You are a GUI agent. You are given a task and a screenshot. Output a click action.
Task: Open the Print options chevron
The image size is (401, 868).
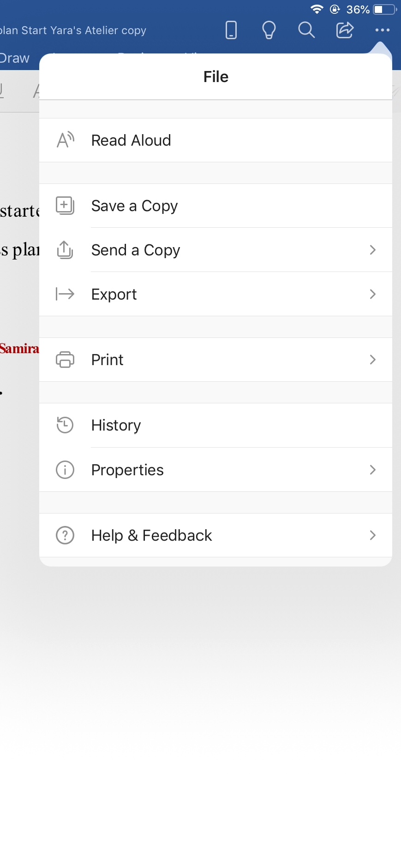point(373,360)
